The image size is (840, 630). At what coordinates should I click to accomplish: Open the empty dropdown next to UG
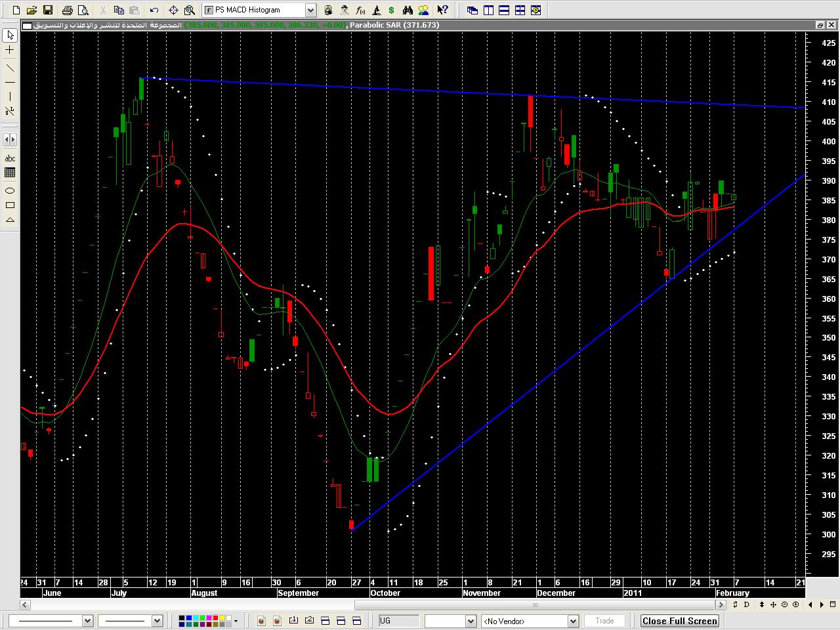471,621
